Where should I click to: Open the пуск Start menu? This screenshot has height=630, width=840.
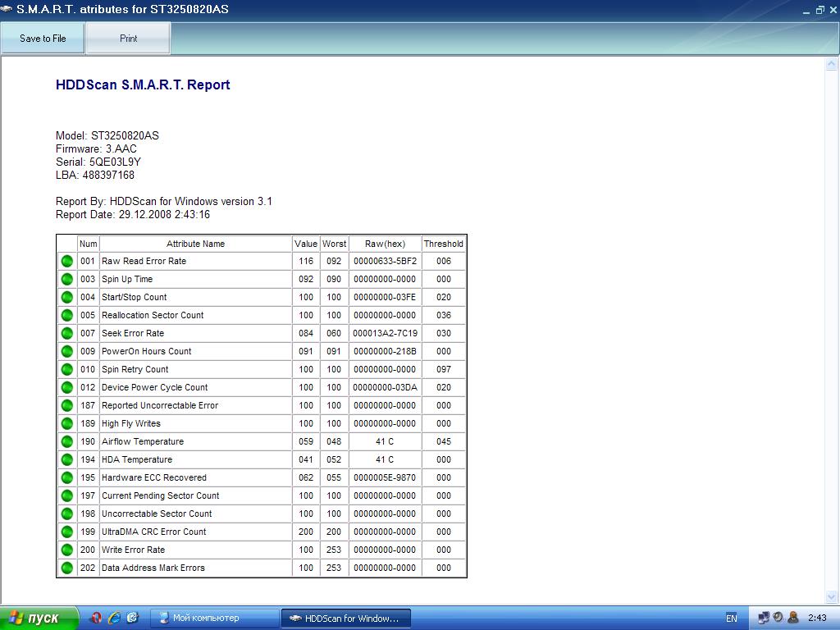click(39, 618)
